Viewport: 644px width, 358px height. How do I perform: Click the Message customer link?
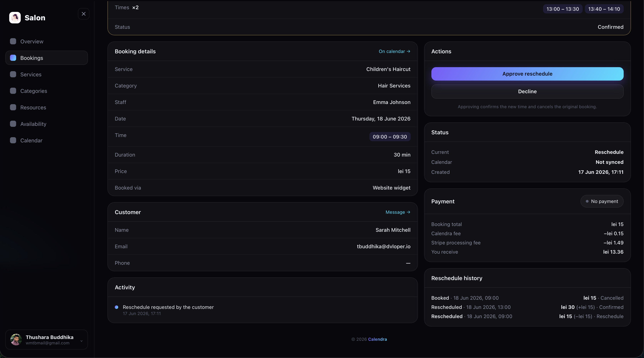(398, 212)
